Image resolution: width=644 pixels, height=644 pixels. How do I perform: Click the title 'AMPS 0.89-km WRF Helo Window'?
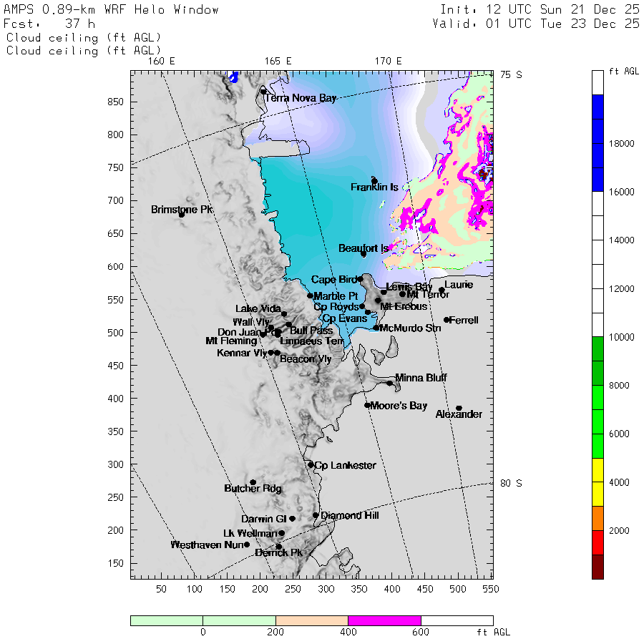pyautogui.click(x=111, y=10)
